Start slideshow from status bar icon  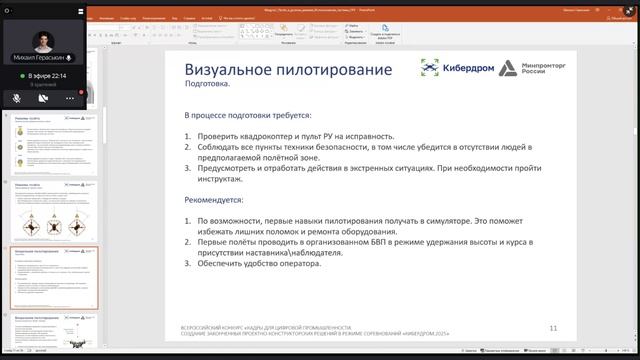(583, 351)
